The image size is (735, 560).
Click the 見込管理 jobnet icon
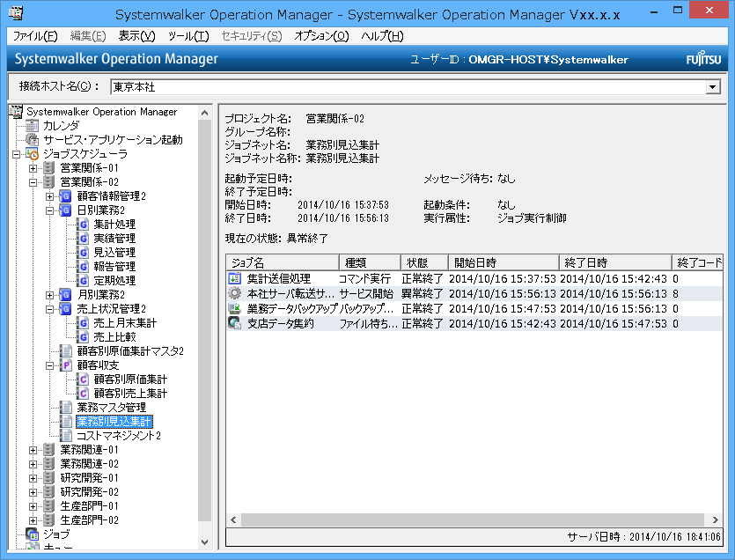[83, 253]
